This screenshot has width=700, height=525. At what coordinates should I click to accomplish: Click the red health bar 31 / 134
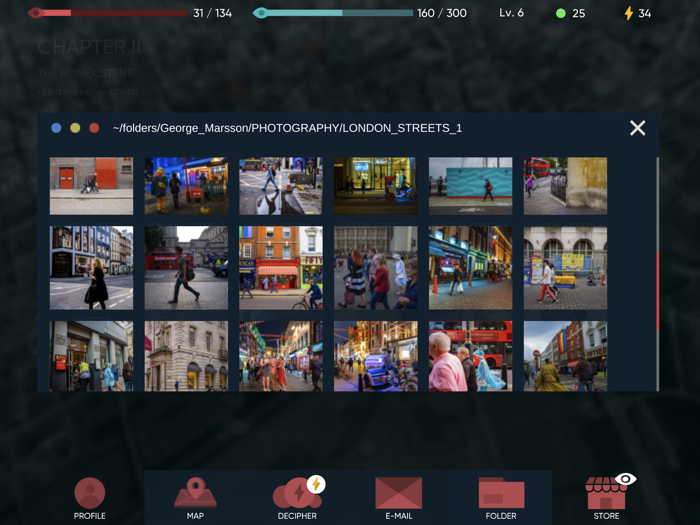coord(107,13)
